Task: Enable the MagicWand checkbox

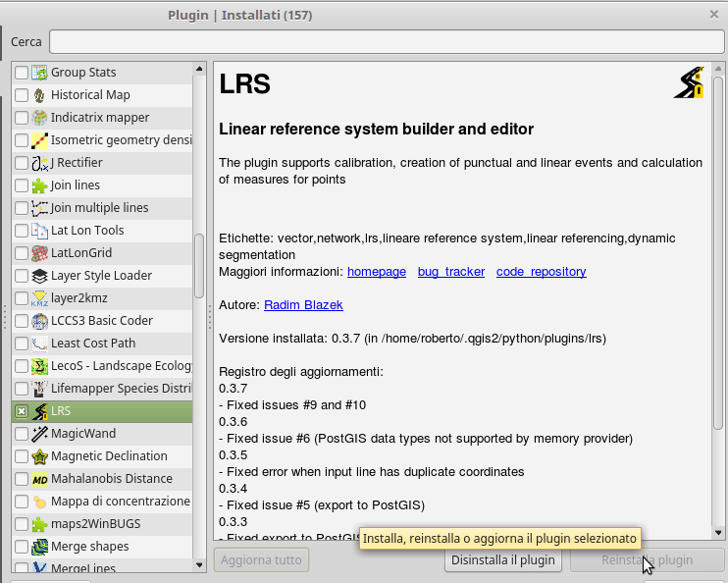Action: click(x=22, y=434)
